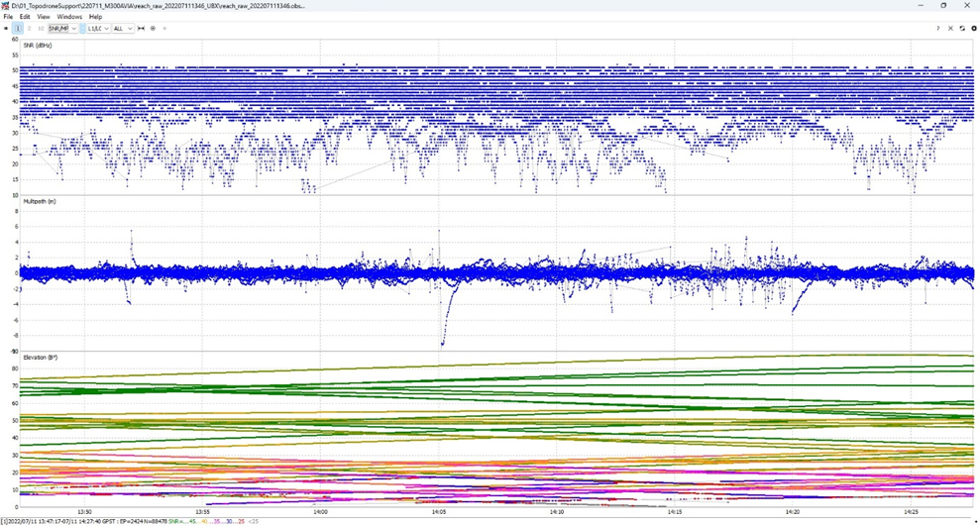The height and width of the screenshot is (526, 980).
Task: Toggle solution 1-2 difference button
Action: pyautogui.click(x=41, y=28)
